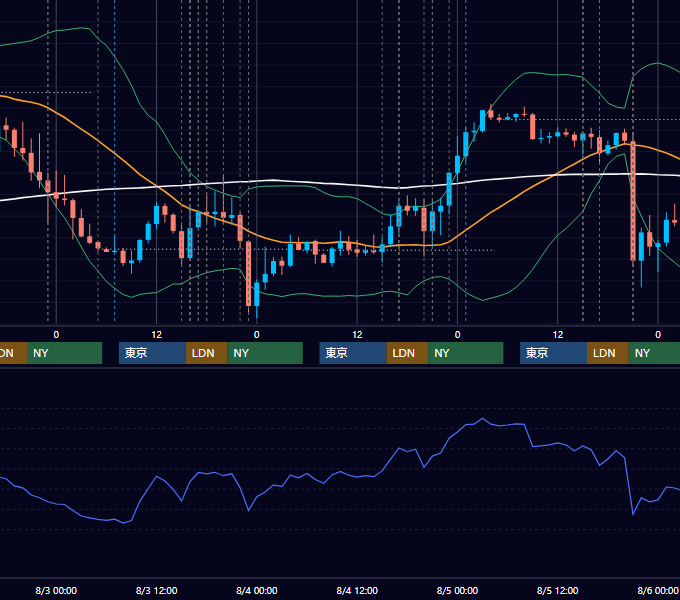Image resolution: width=680 pixels, height=600 pixels.
Task: Select the 8/6 00:00 date label
Action: point(657,590)
